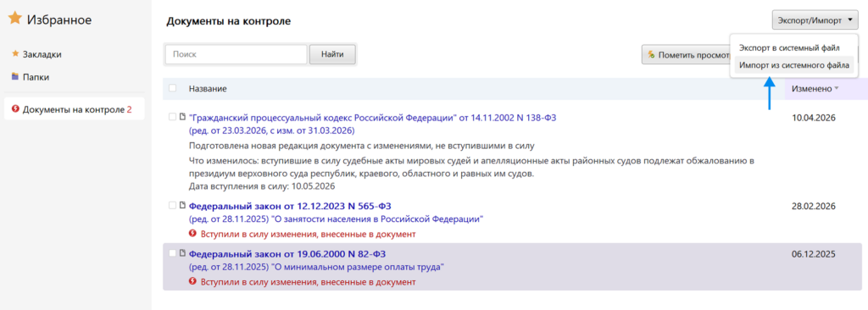Click text ред. от 23.03.2026 line
The width and height of the screenshot is (868, 310).
pos(272,130)
